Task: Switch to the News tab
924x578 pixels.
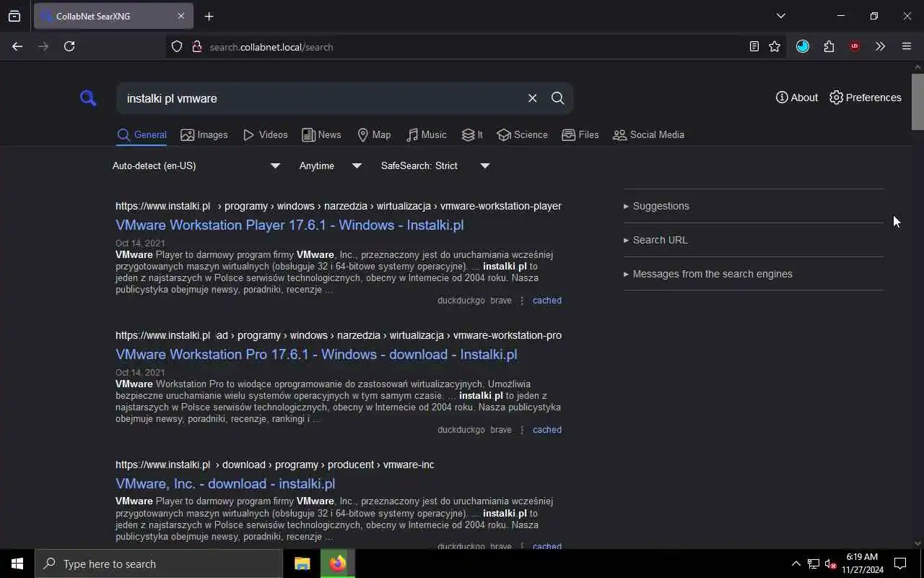Action: pyautogui.click(x=321, y=135)
